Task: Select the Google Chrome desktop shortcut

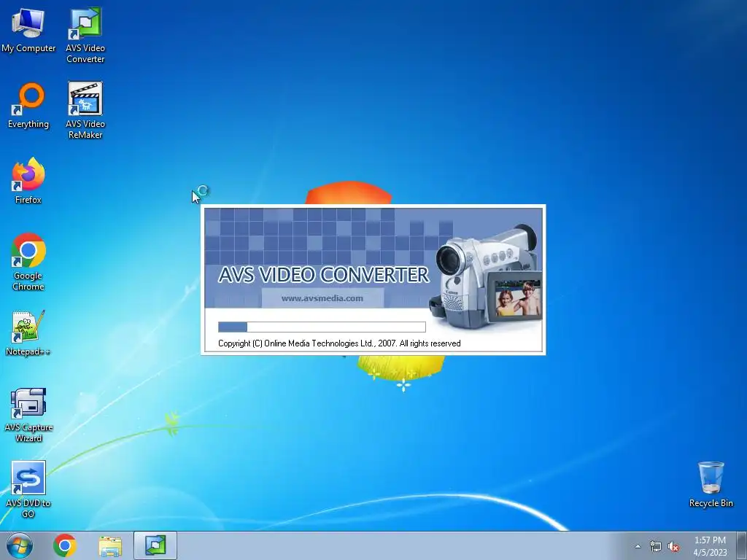Action: click(x=28, y=262)
